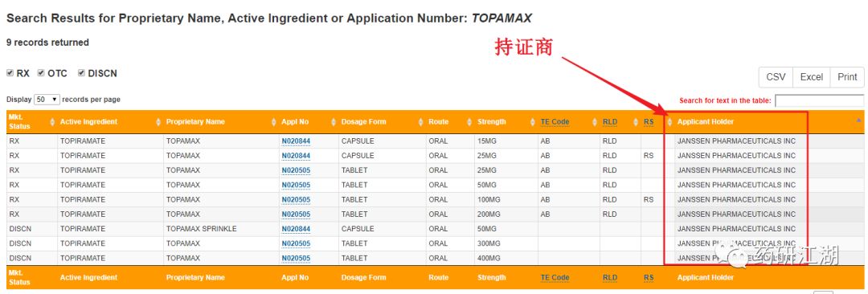Select the TOPAMAX SPRINKLE name cell
This screenshot has width=868, height=294.
[220, 229]
